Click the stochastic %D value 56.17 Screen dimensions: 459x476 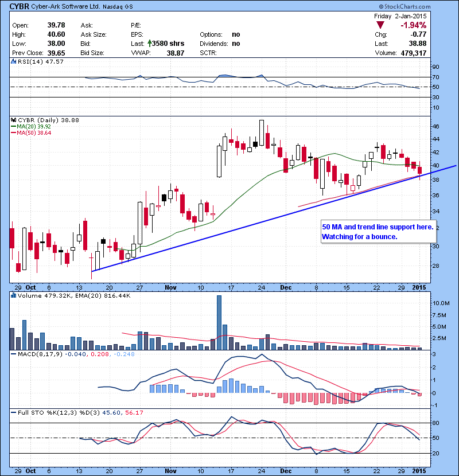point(134,412)
